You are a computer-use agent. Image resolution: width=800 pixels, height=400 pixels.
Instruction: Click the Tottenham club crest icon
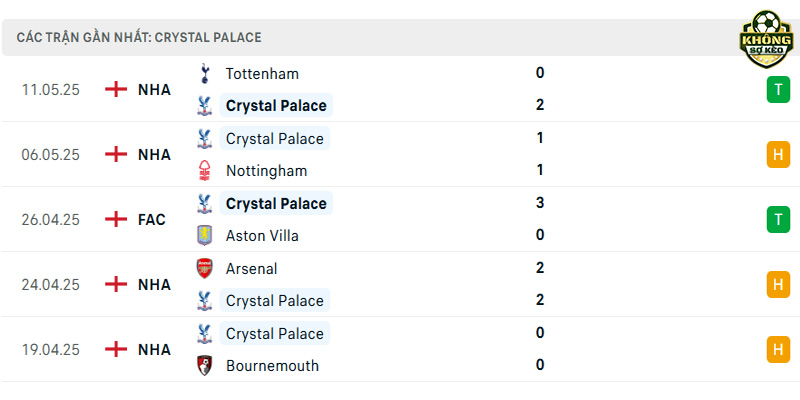point(205,73)
